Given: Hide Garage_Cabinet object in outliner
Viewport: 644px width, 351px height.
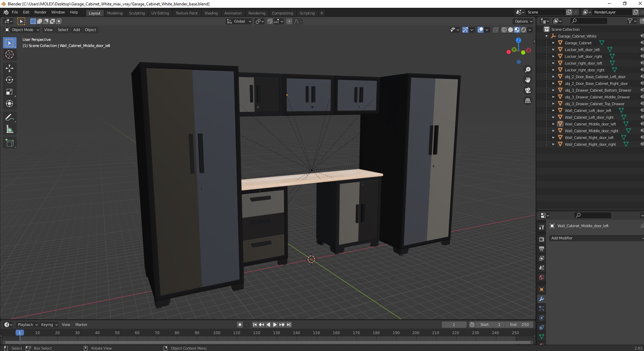Looking at the screenshot, I should 642,43.
